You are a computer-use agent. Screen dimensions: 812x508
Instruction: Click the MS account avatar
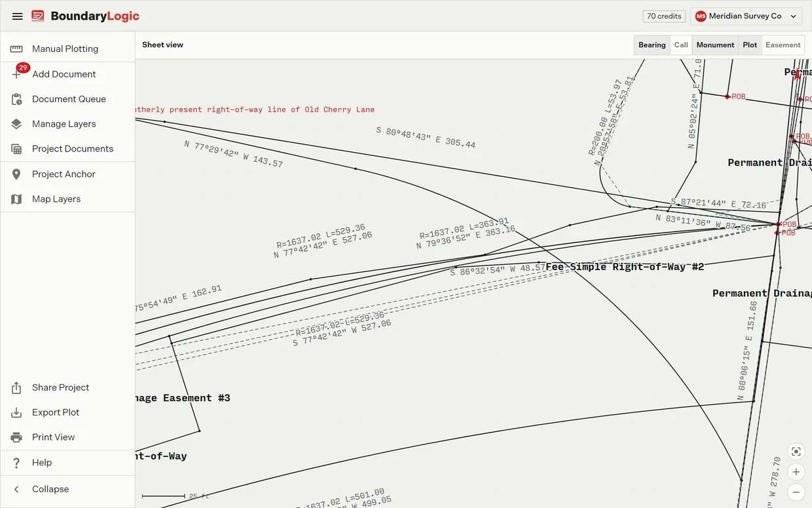pos(701,16)
